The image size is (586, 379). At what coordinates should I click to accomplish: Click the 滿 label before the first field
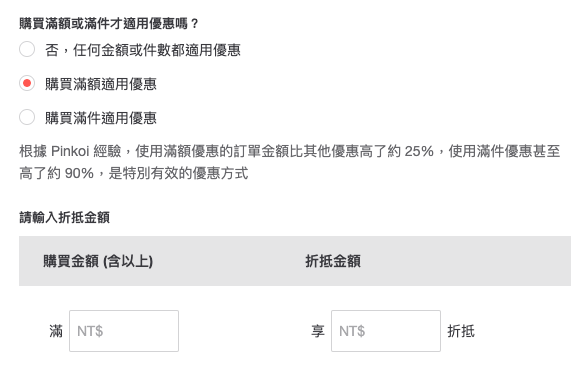(x=56, y=331)
